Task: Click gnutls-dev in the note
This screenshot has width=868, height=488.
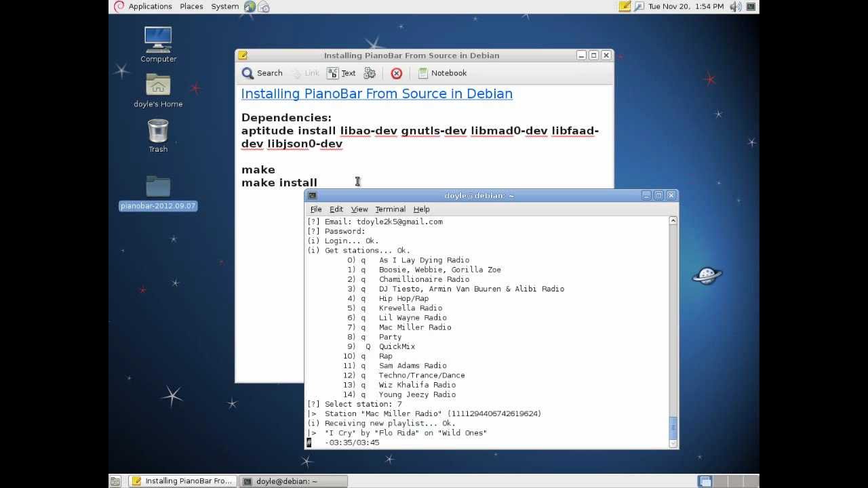Action: pos(434,131)
